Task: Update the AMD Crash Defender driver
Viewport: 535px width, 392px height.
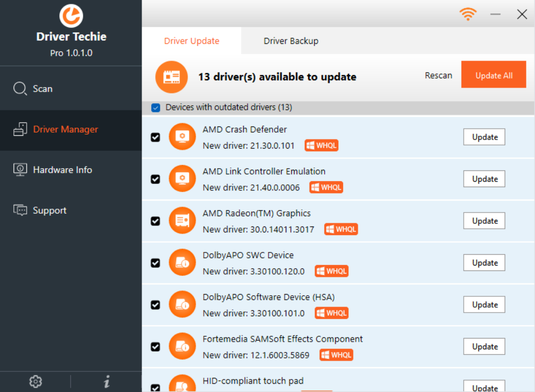Action: pos(484,137)
